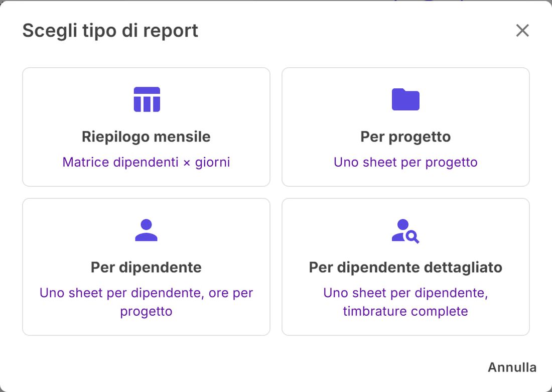The height and width of the screenshot is (392, 552).
Task: Click 'Uno sheet per progetto' description
Action: [405, 162]
